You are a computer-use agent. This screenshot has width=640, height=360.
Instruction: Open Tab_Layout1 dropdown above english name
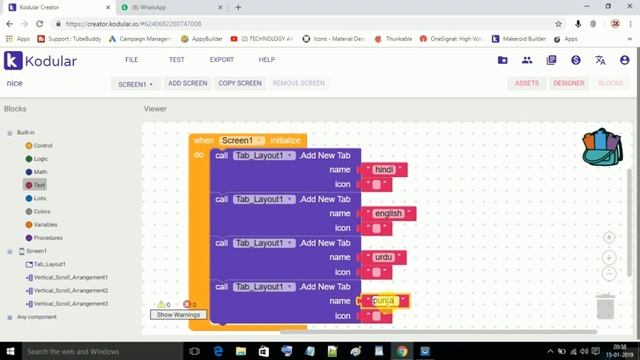click(x=264, y=199)
